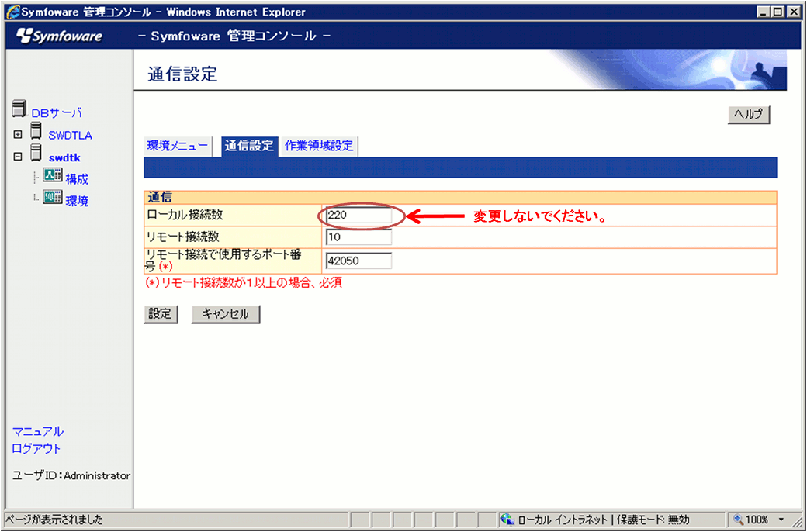Viewport: 807px width, 532px height.
Task: Click the zoom magnifier icon in status bar
Action: pos(739,520)
